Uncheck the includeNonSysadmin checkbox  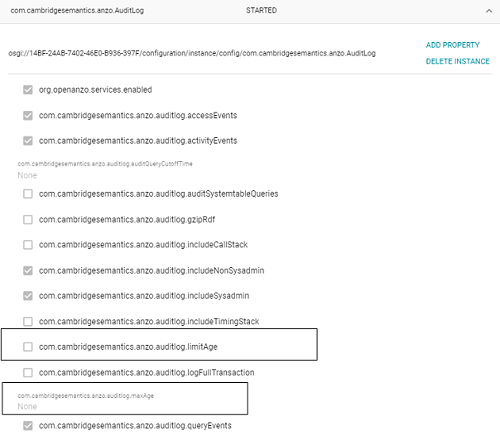click(28, 270)
